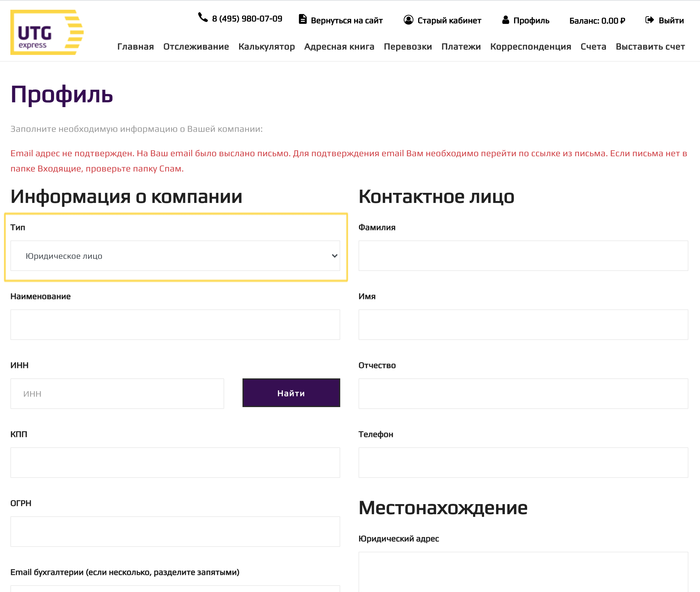
Task: Click phone number 8 (495) 980-07-09
Action: [247, 19]
